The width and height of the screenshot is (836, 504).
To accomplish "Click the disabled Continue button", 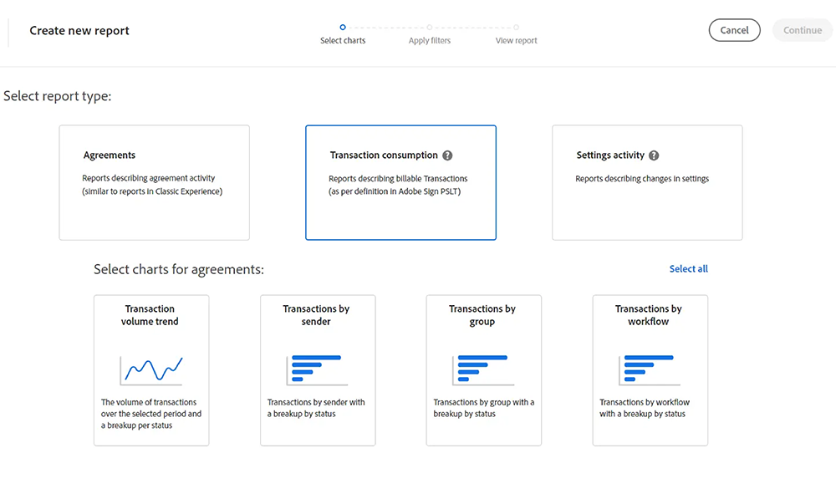I will click(801, 29).
